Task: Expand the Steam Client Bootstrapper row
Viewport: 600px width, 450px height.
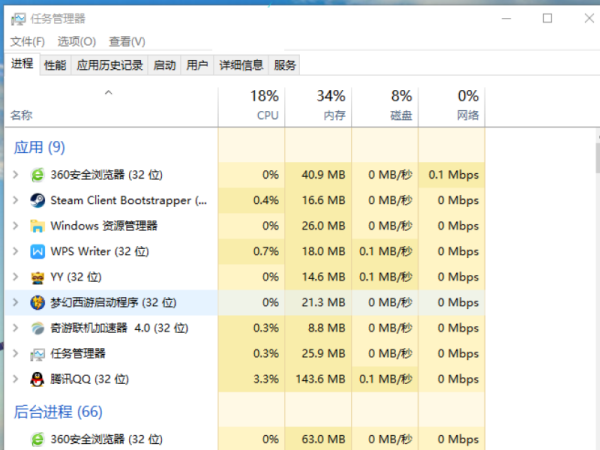Action: pyautogui.click(x=15, y=201)
